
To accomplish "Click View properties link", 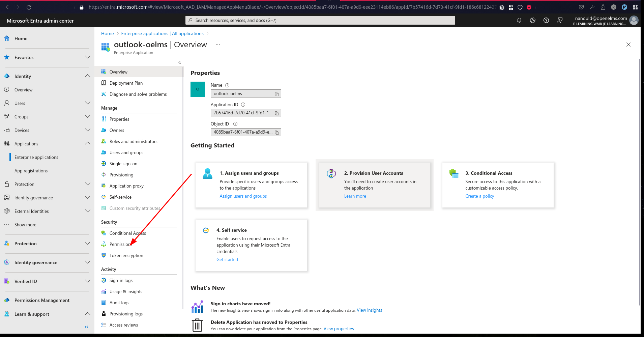I will coord(339,329).
